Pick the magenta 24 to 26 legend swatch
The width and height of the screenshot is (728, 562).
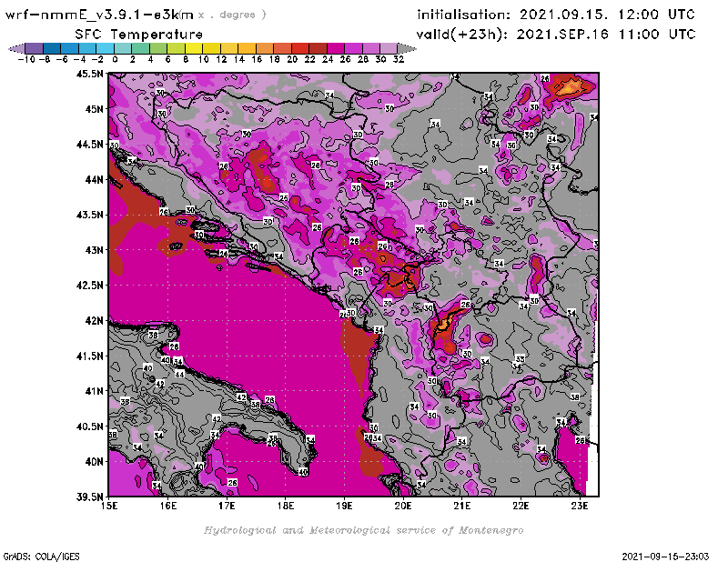tap(335, 48)
